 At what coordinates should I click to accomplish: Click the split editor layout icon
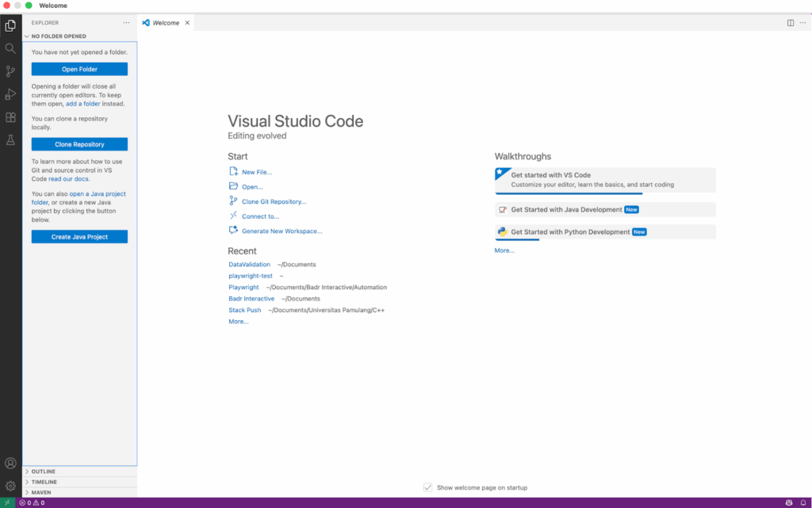(791, 23)
